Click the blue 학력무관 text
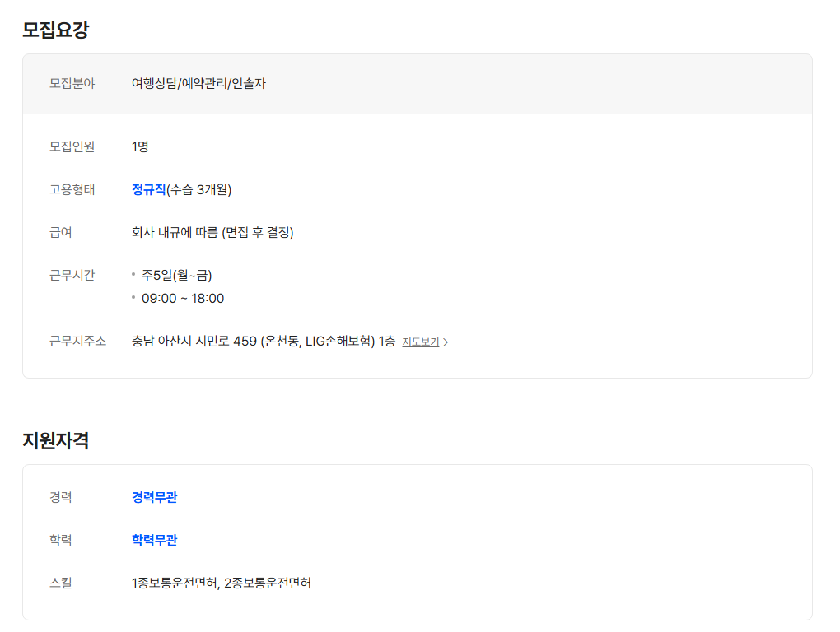This screenshot has height=632, width=840. [154, 540]
